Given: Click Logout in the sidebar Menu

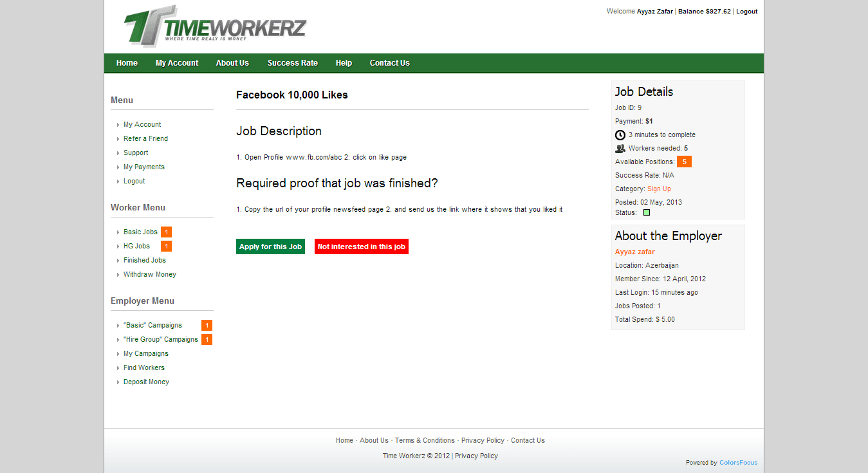Looking at the screenshot, I should tap(134, 181).
